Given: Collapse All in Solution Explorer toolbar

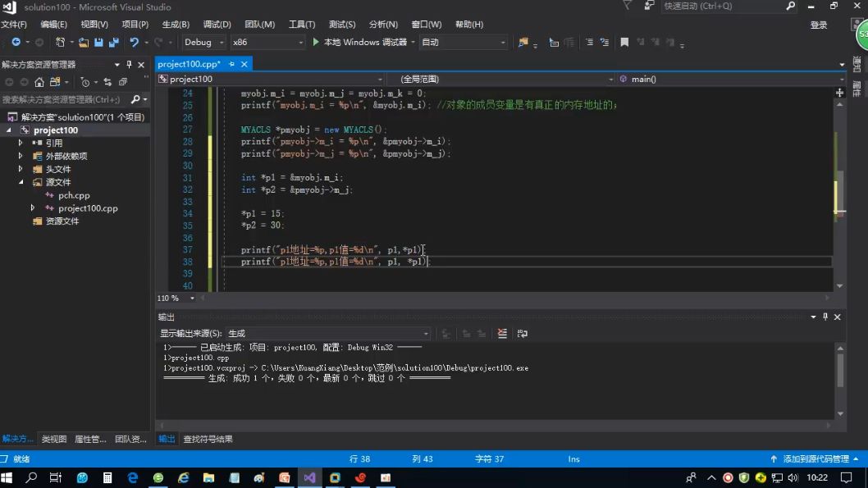Looking at the screenshot, I should coord(123,82).
